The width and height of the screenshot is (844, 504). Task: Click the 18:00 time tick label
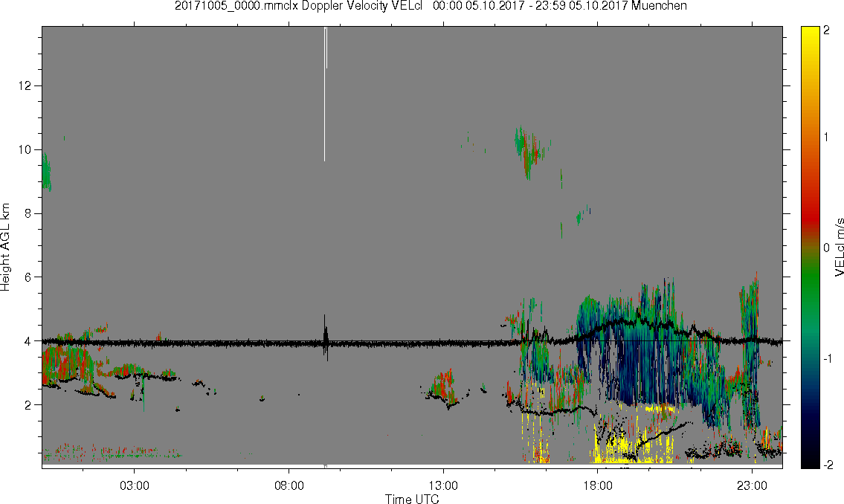tap(598, 485)
